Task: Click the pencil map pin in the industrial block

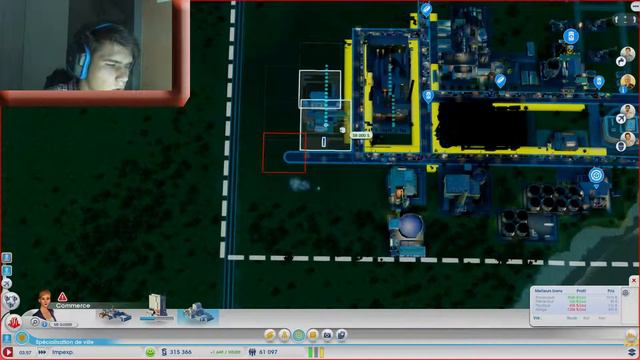Action: click(x=500, y=81)
